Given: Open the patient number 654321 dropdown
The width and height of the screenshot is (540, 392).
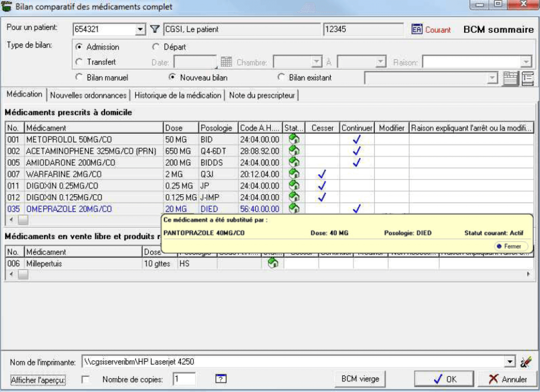Looking at the screenshot, I should [x=140, y=29].
